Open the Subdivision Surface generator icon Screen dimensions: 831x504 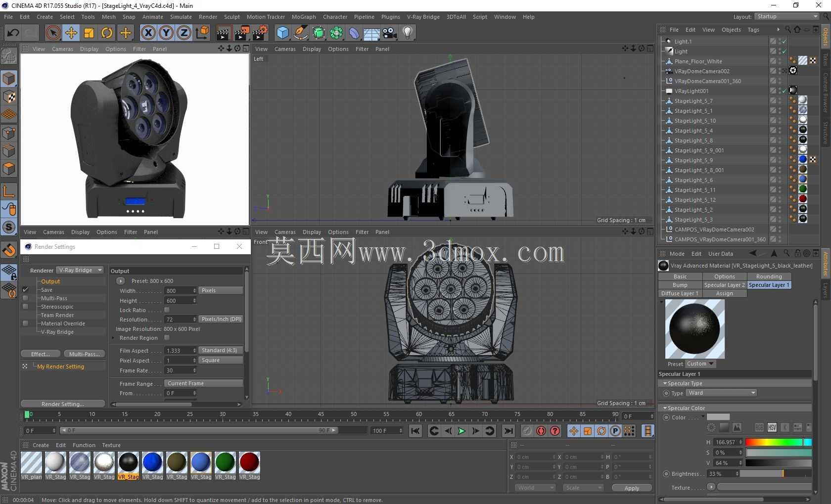click(x=319, y=33)
